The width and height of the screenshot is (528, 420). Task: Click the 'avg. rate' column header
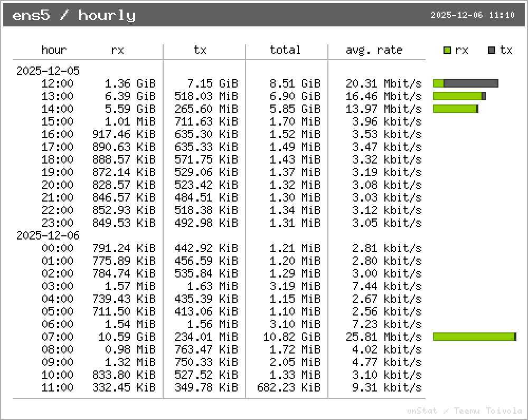374,50
